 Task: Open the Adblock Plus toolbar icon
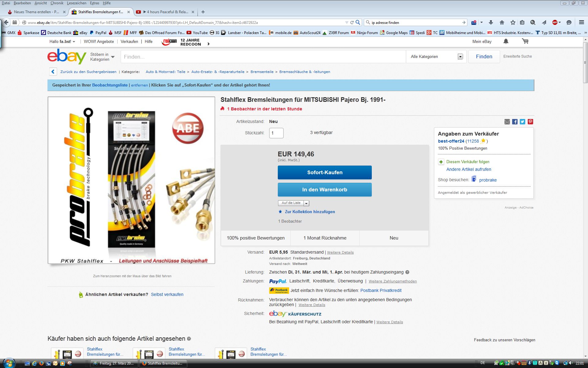[x=555, y=22]
